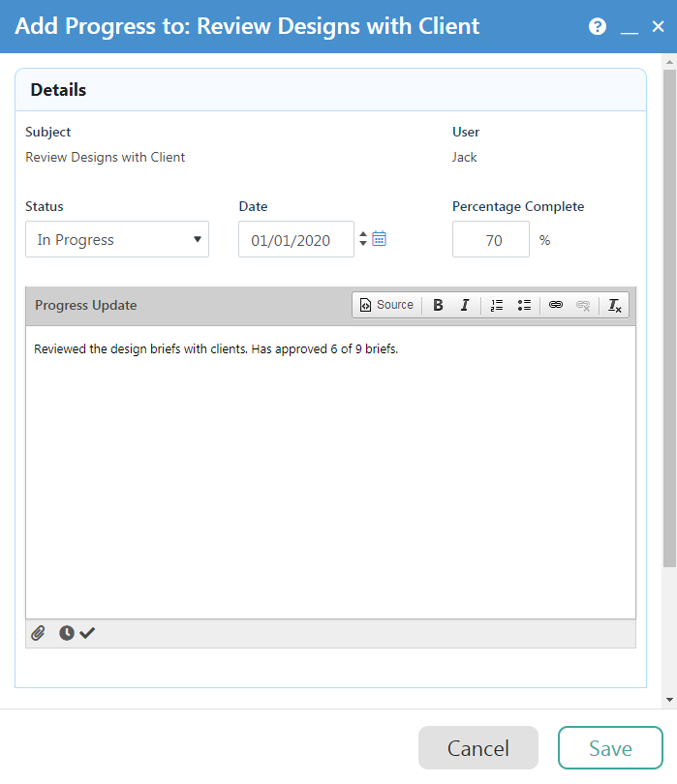677x784 pixels.
Task: Remove formatting with the Tx icon
Action: (614, 305)
